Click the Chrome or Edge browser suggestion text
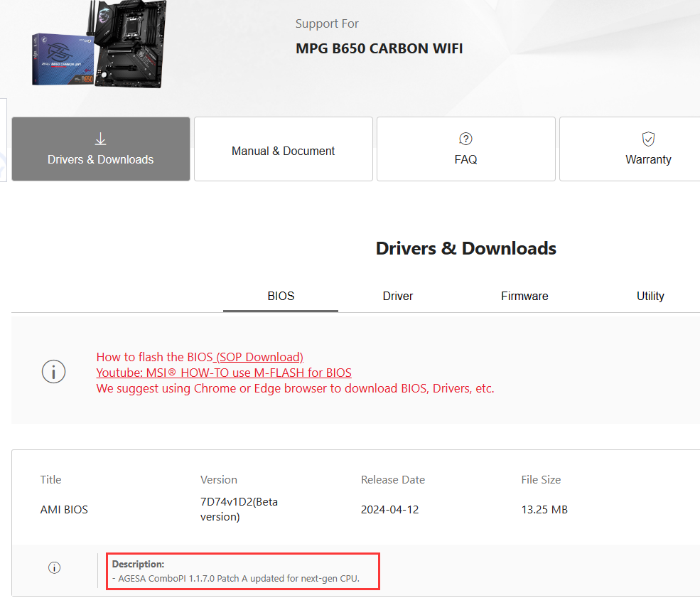The image size is (700, 598). click(295, 388)
